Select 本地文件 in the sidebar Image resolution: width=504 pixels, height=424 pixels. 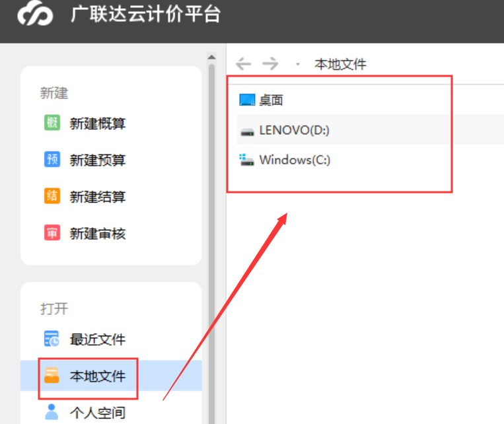(x=111, y=376)
